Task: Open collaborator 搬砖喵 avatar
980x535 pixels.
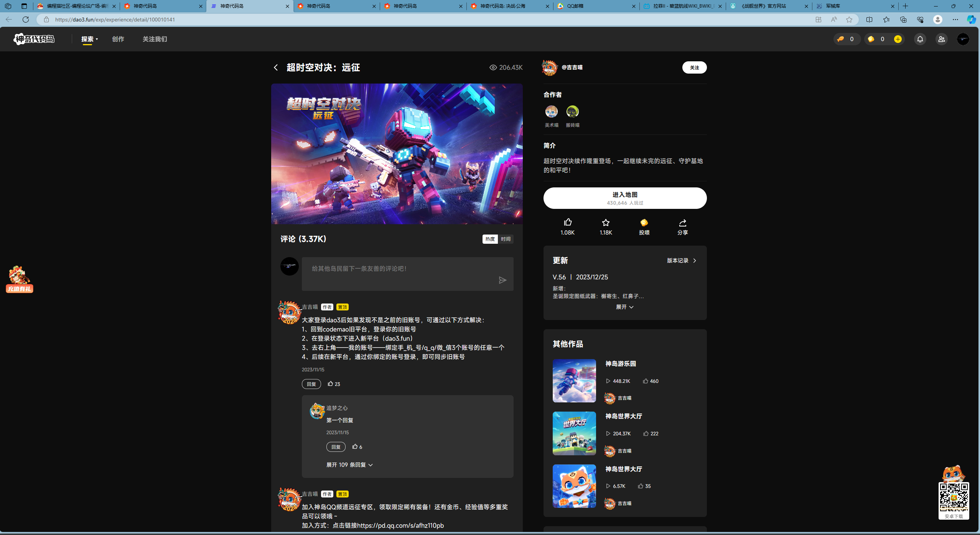Action: click(x=572, y=112)
